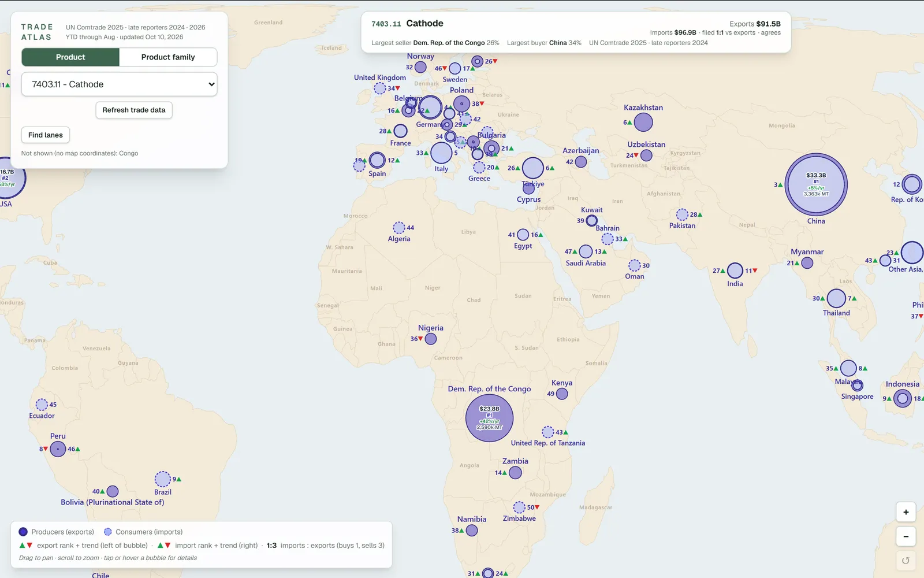Image resolution: width=924 pixels, height=578 pixels.
Task: Click the Saudi Arabia bubble
Action: (x=586, y=251)
